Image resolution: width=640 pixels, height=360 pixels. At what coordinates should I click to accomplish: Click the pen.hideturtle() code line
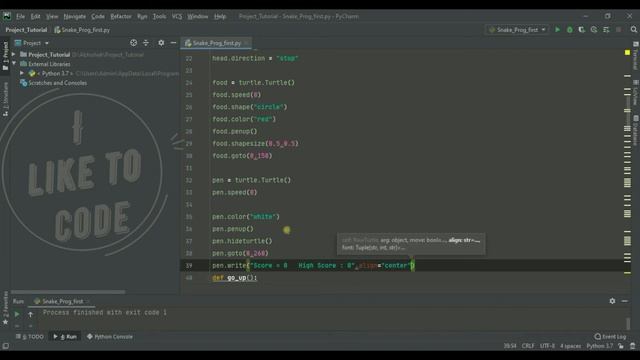[x=242, y=241]
